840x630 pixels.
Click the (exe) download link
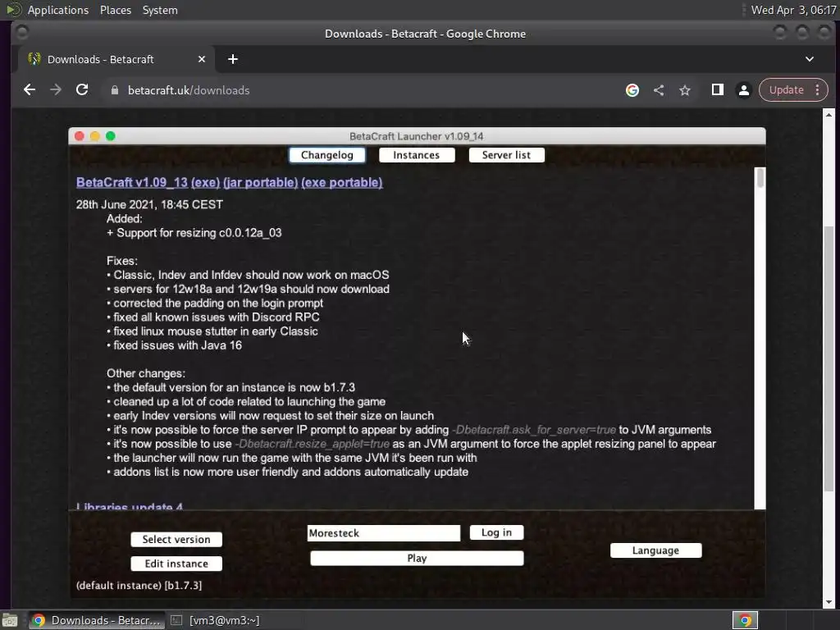pyautogui.click(x=205, y=182)
